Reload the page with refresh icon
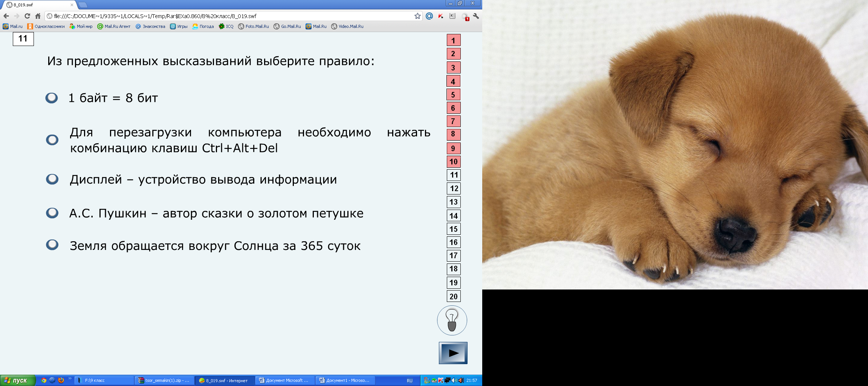Viewport: 868px width, 386px height. click(x=27, y=16)
